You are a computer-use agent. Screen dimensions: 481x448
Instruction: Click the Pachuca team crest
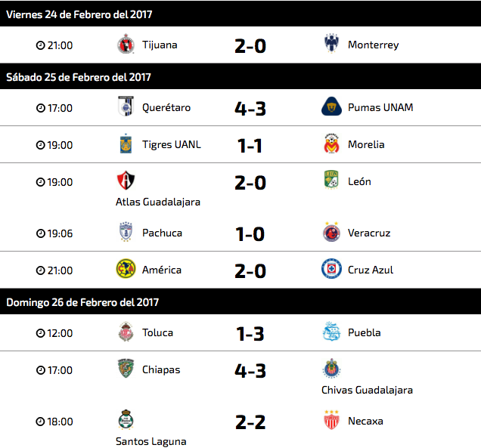tap(126, 233)
